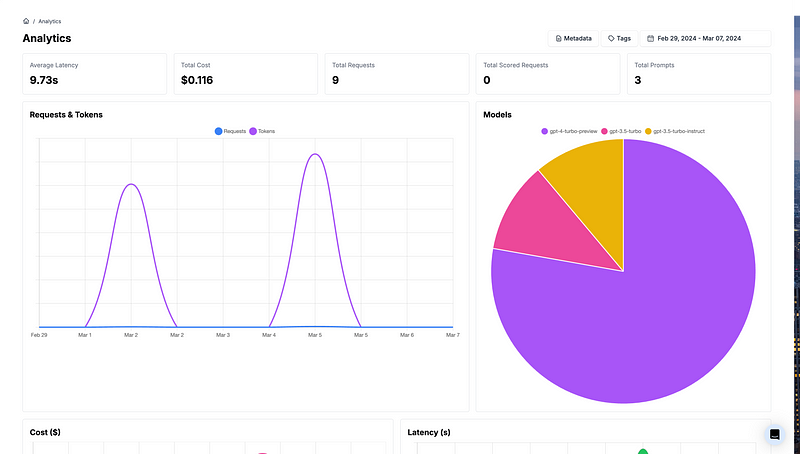Image resolution: width=800 pixels, height=454 pixels.
Task: Toggle gpt-4-turbo-preview in Models legend
Action: coord(569,131)
